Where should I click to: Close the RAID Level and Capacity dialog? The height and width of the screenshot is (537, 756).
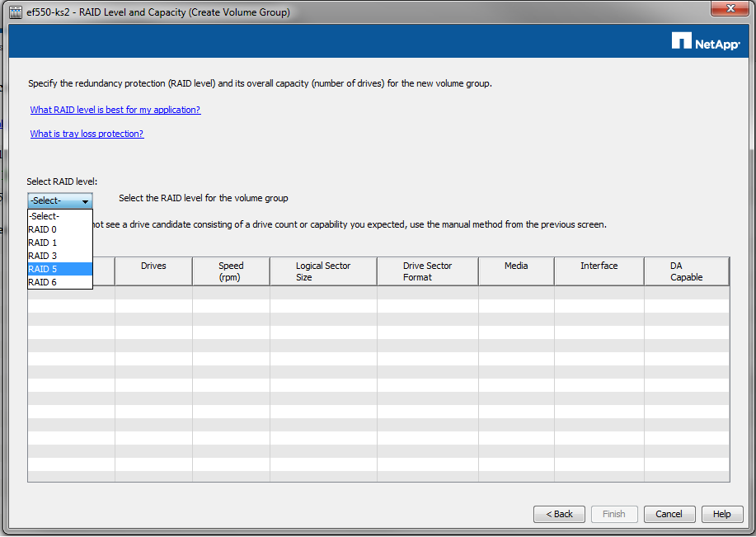pos(727,10)
